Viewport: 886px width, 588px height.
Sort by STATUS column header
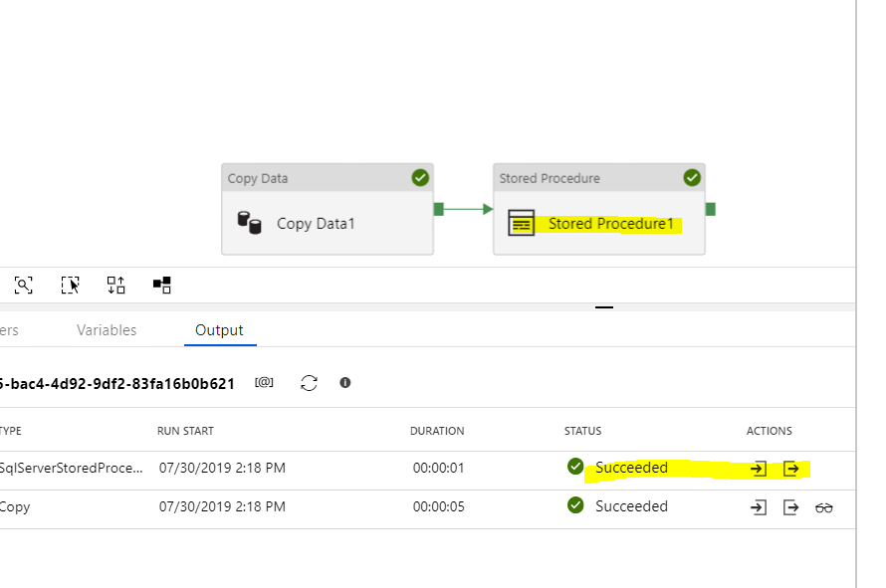[x=582, y=431]
